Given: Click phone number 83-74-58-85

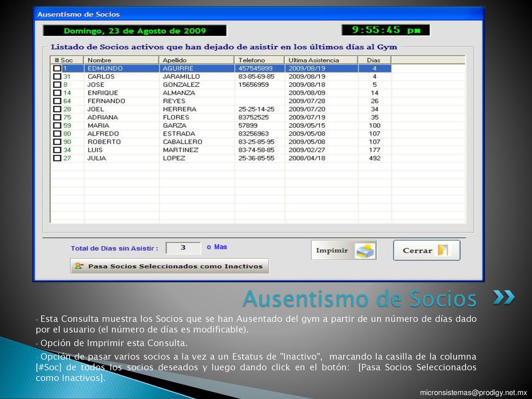Looking at the screenshot, I should (x=256, y=150).
